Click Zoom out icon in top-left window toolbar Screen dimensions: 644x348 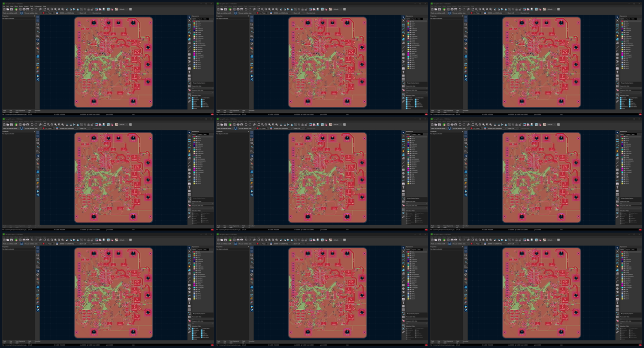(x=52, y=9)
